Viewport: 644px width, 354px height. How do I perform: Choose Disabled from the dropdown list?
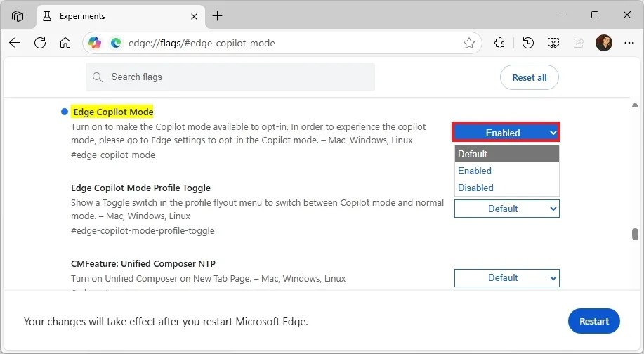506,188
